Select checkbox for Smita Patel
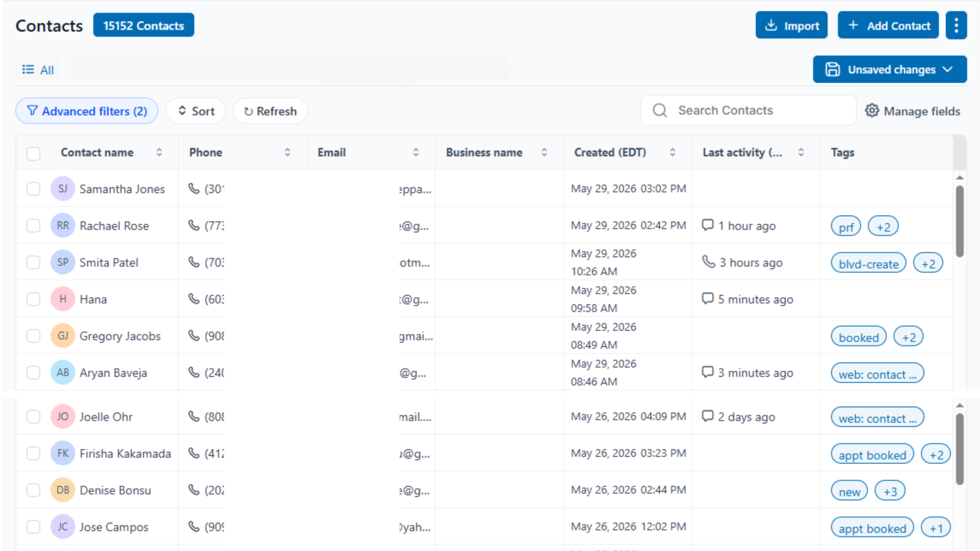The height and width of the screenshot is (551, 980). point(33,262)
